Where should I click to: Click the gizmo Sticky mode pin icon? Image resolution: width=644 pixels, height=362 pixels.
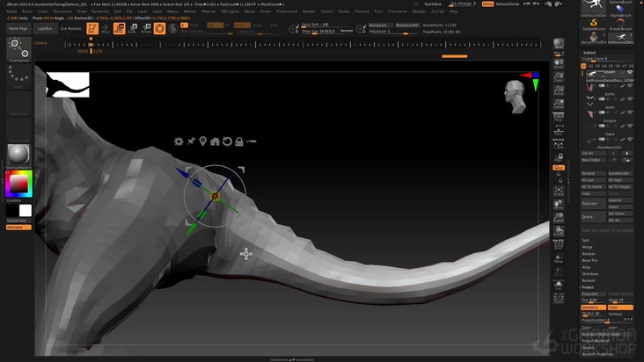[x=191, y=141]
